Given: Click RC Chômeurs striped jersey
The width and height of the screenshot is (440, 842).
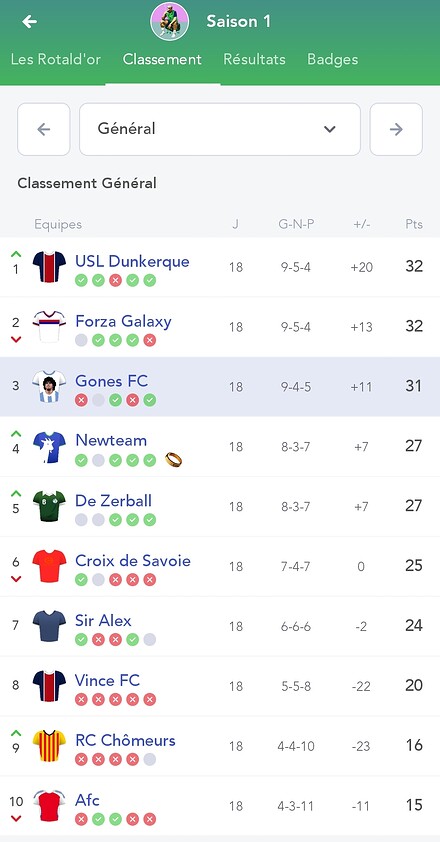Looking at the screenshot, I should pos(49,745).
